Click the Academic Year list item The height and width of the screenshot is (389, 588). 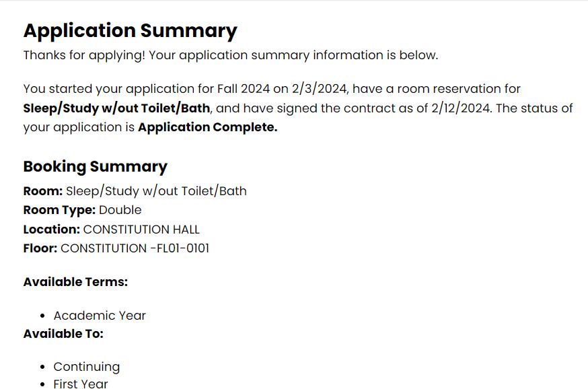tap(100, 316)
